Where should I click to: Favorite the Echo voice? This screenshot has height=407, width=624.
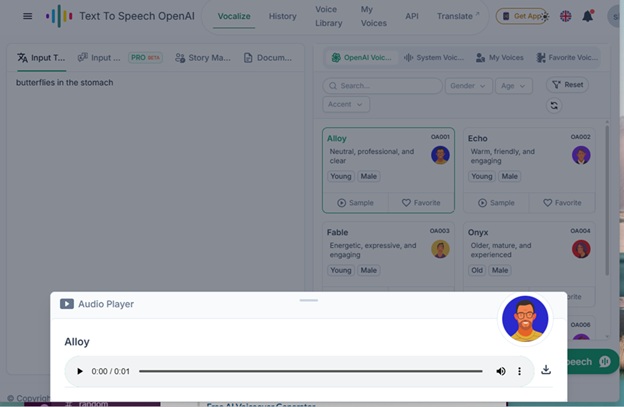click(x=562, y=203)
